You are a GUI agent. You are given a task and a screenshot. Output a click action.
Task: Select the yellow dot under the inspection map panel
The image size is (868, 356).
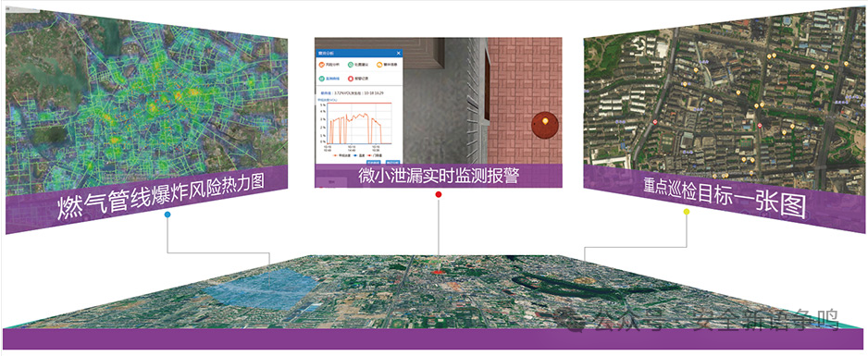(687, 211)
